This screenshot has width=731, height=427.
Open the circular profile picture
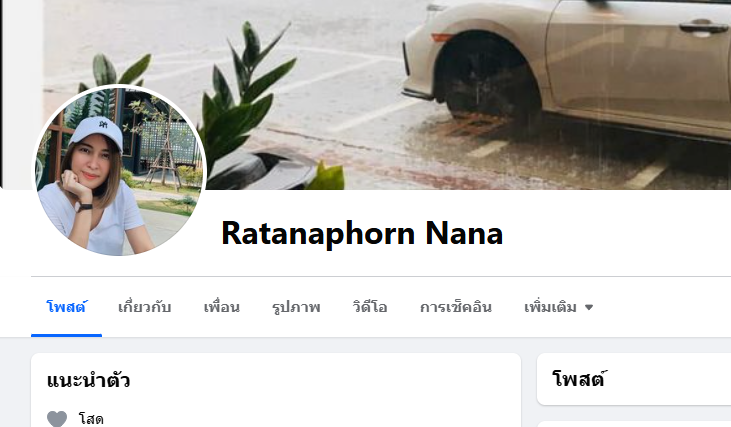click(x=119, y=171)
